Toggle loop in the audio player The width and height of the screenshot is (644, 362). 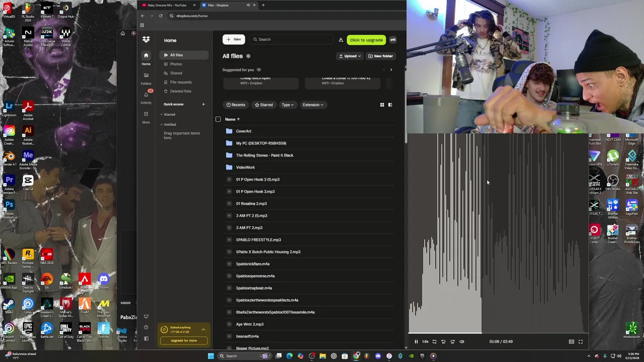[x=434, y=341]
